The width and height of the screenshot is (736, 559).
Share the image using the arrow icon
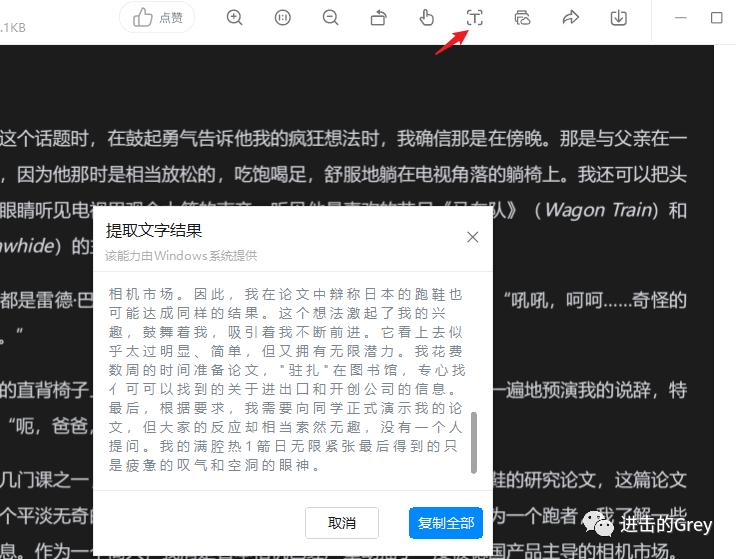pyautogui.click(x=570, y=18)
